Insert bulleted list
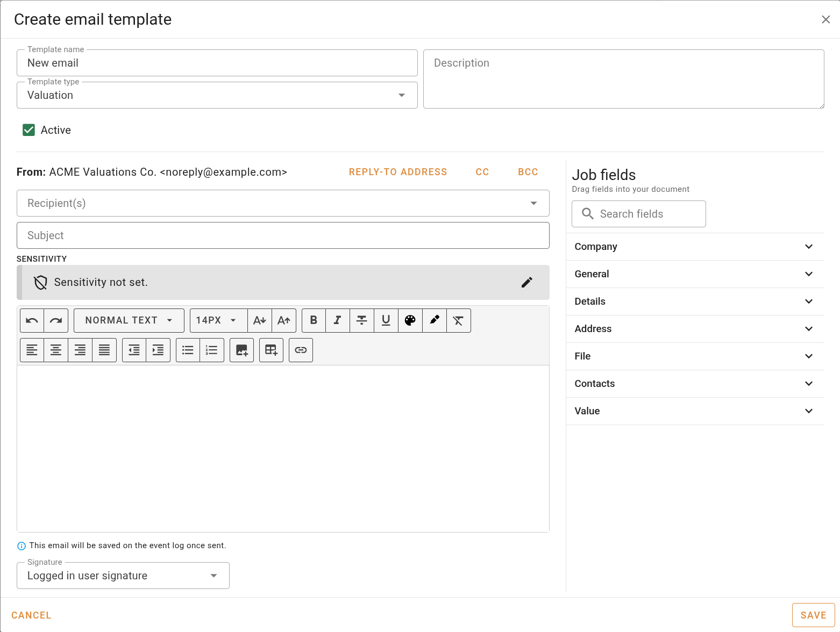840x632 pixels. click(188, 350)
